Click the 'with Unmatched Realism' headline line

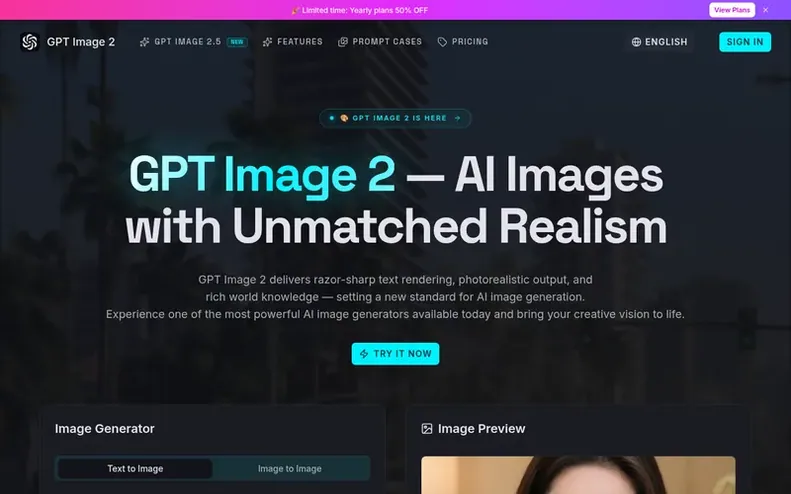[x=396, y=227]
